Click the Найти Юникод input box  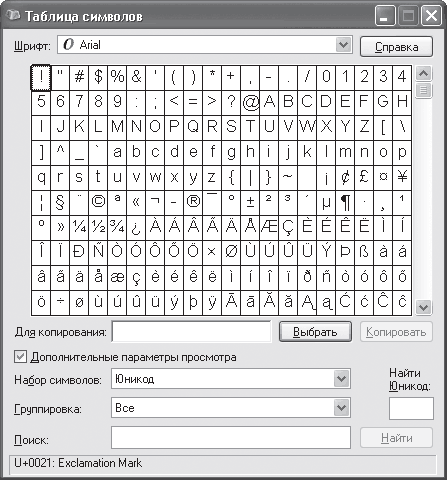coord(411,408)
